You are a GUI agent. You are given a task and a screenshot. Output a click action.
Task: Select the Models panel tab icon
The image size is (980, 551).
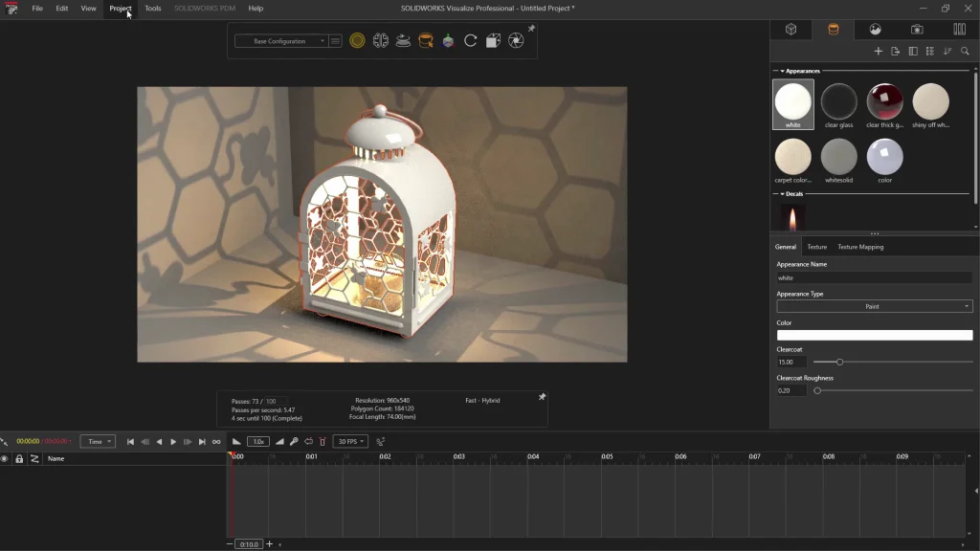791,29
